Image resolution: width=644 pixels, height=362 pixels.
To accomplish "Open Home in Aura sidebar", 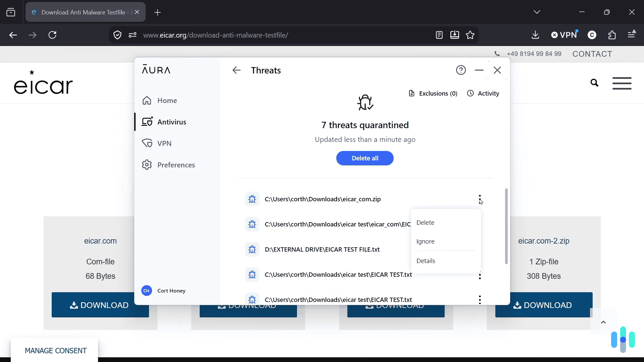I will tap(159, 100).
